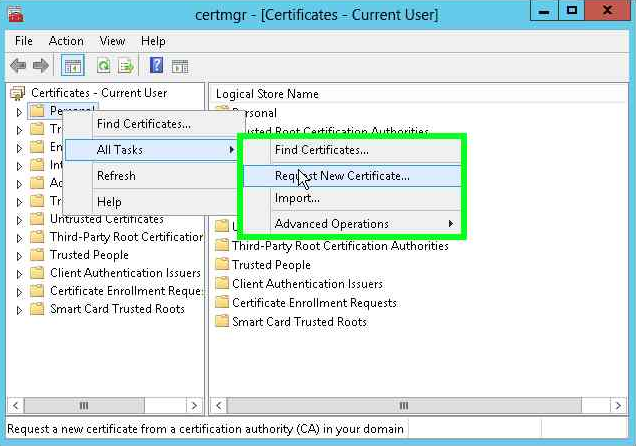Click Logical Store Name column header
This screenshot has height=446, width=636.
click(267, 94)
